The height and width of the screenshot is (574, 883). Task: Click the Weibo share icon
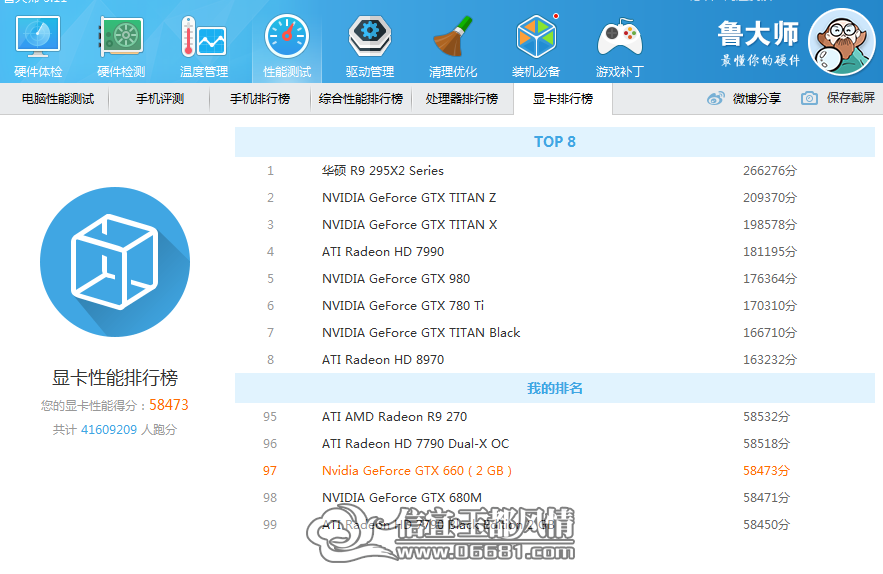(716, 99)
